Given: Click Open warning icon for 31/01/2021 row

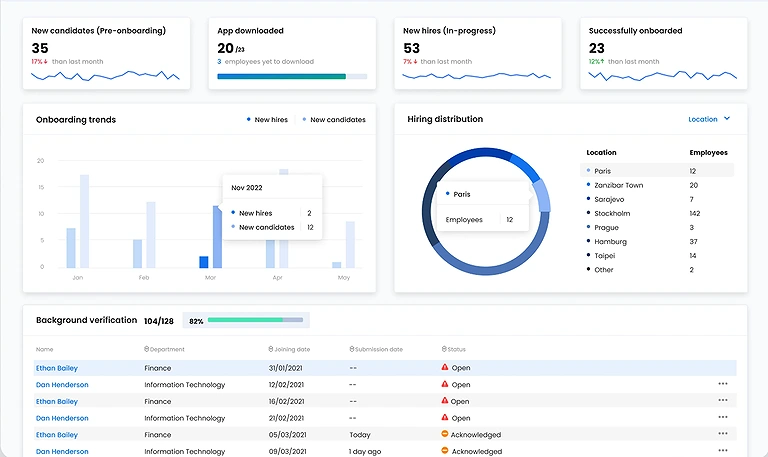Looking at the screenshot, I should pos(445,367).
